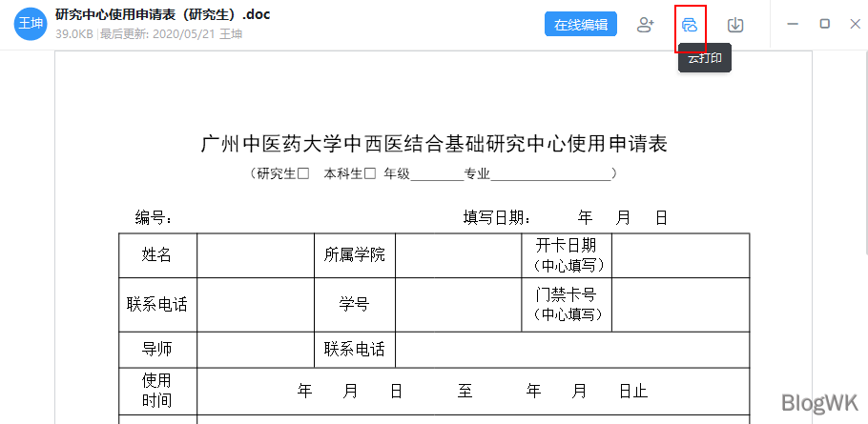Click the 开卡日期（中心填写） cell
Viewport: 868px width, 424px height.
click(x=567, y=255)
